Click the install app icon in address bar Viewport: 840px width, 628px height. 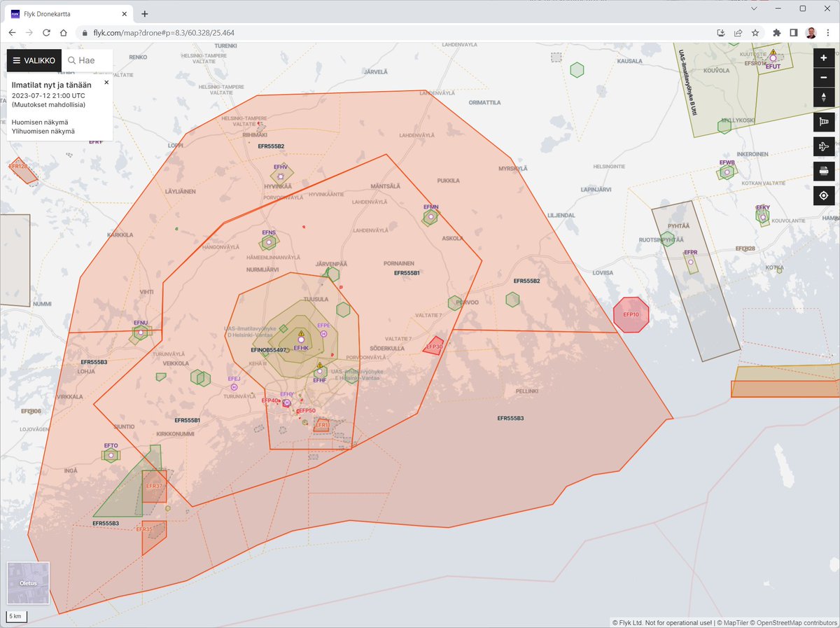click(x=721, y=32)
